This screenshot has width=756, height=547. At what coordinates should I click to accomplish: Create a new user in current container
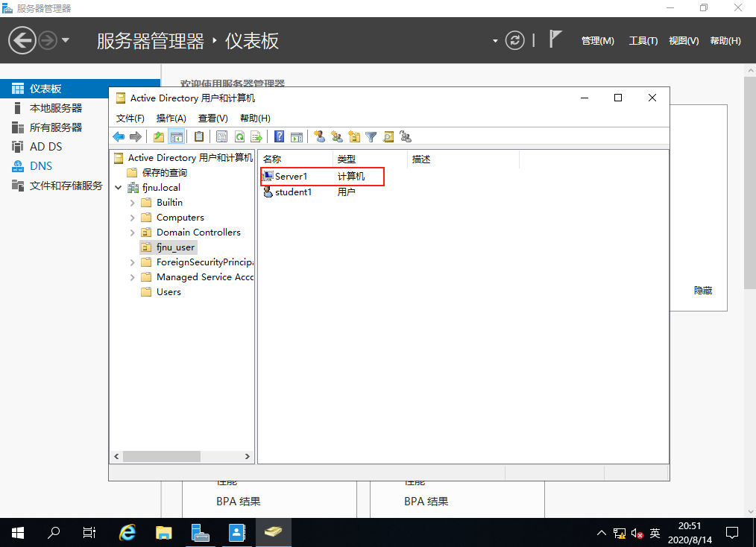319,137
